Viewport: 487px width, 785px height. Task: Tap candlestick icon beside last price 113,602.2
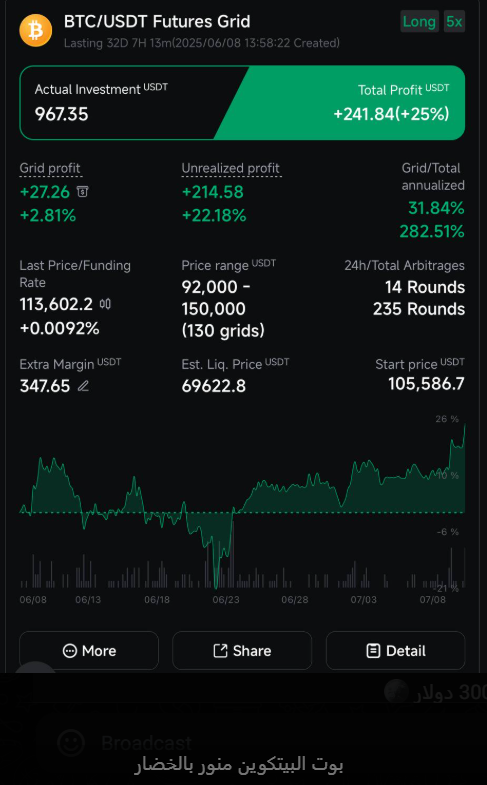105,304
